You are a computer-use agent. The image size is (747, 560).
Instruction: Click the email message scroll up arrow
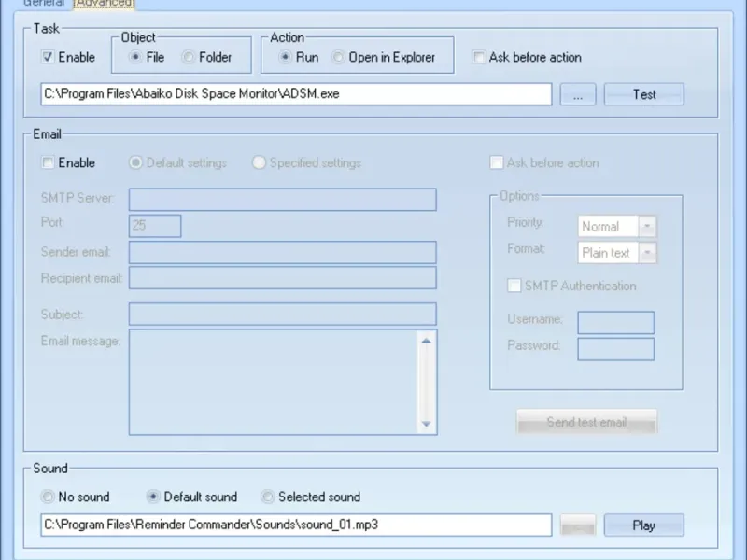pos(427,341)
